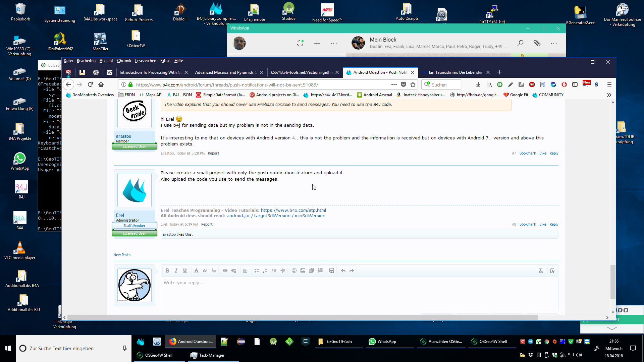Open the text alignment dropdown in editor
The width and height of the screenshot is (644, 362).
point(245,270)
